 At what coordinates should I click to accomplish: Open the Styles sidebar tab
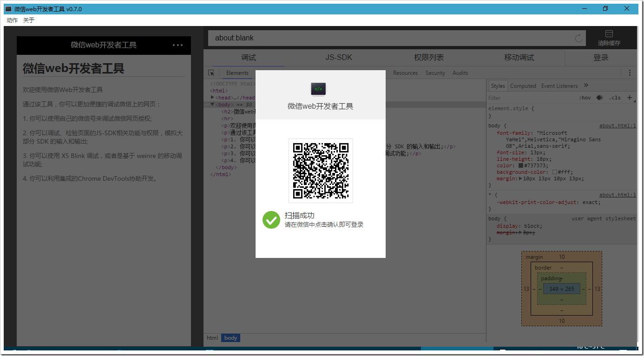[x=498, y=86]
